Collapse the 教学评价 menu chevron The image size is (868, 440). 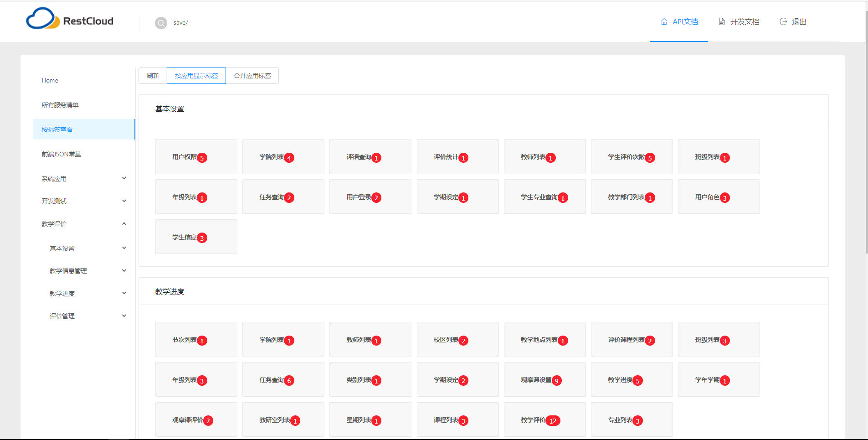click(x=124, y=223)
